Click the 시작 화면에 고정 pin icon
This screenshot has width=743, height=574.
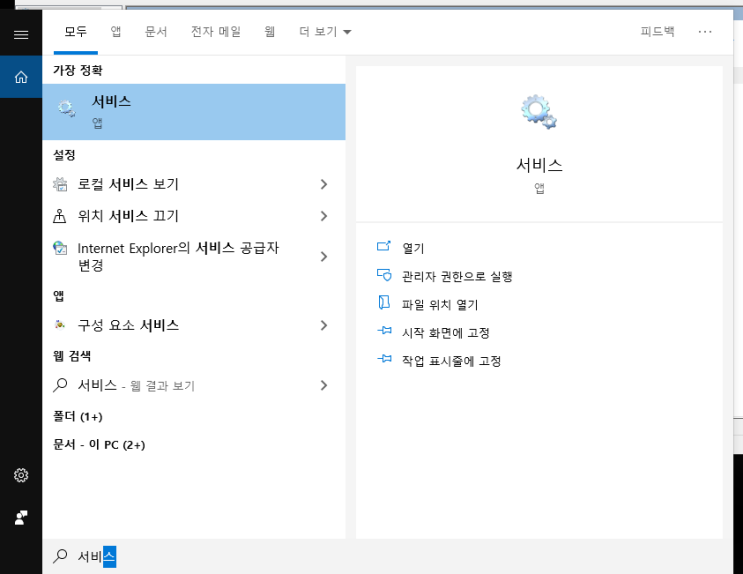tap(384, 330)
